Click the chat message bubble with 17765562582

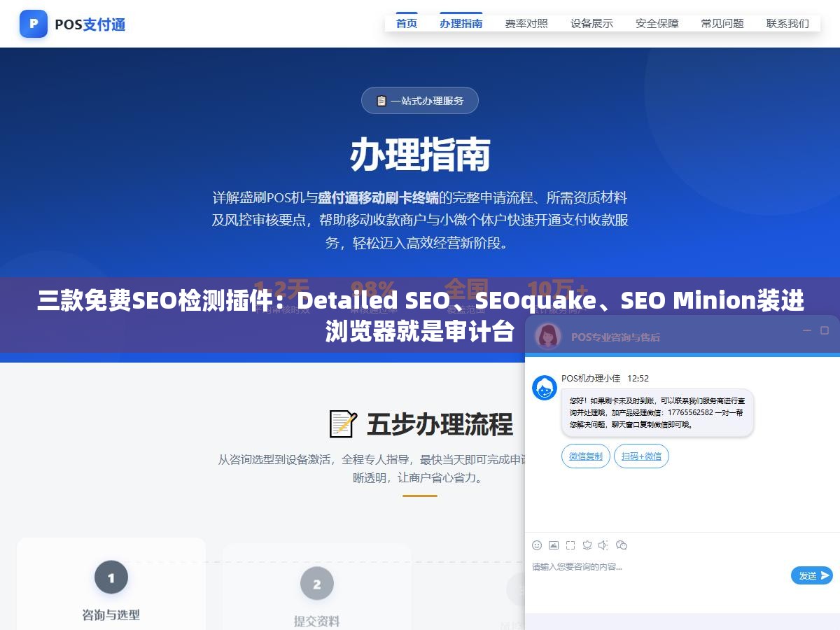pos(657,412)
